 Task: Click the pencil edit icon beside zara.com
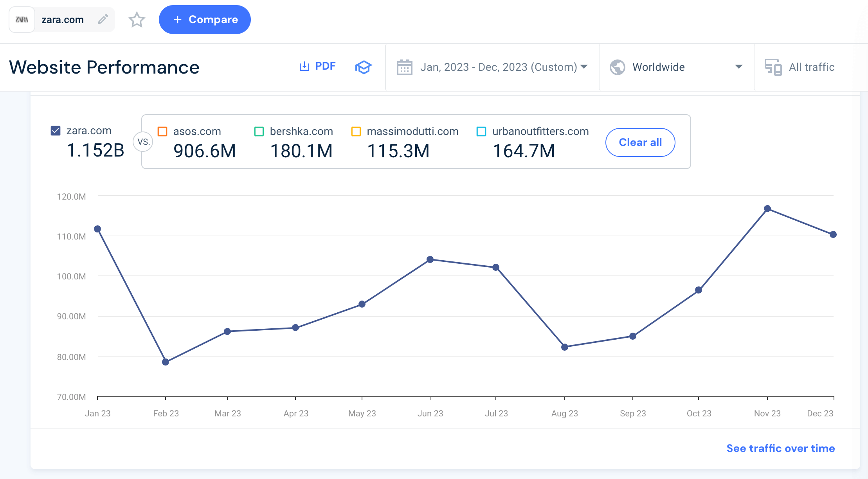[103, 19]
